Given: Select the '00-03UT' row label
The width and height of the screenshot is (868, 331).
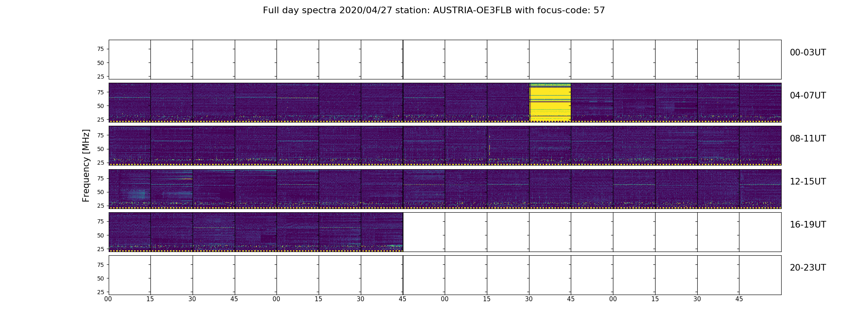Looking at the screenshot, I should tap(808, 53).
